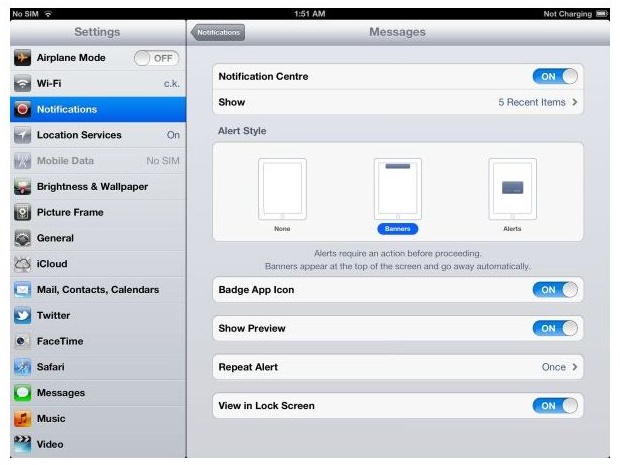Screen dimensions: 620x465
Task: Tap the Location Services arrow icon
Action: click(23, 135)
